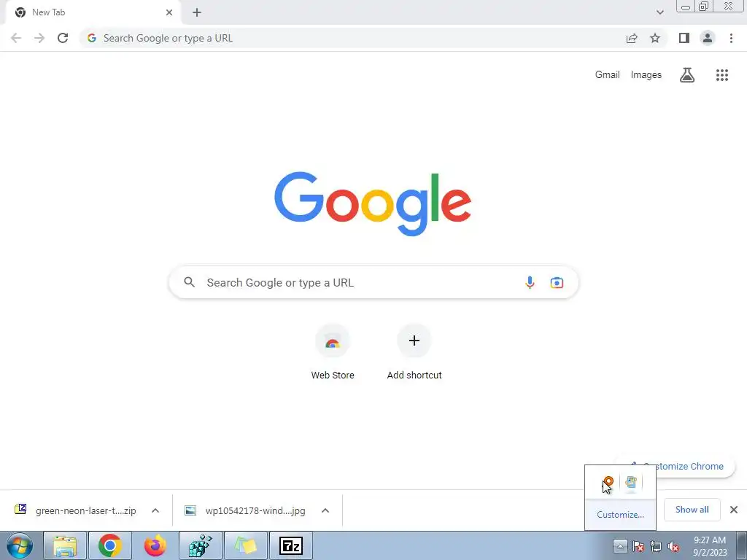Click the orange tray overflow icon

(x=608, y=483)
